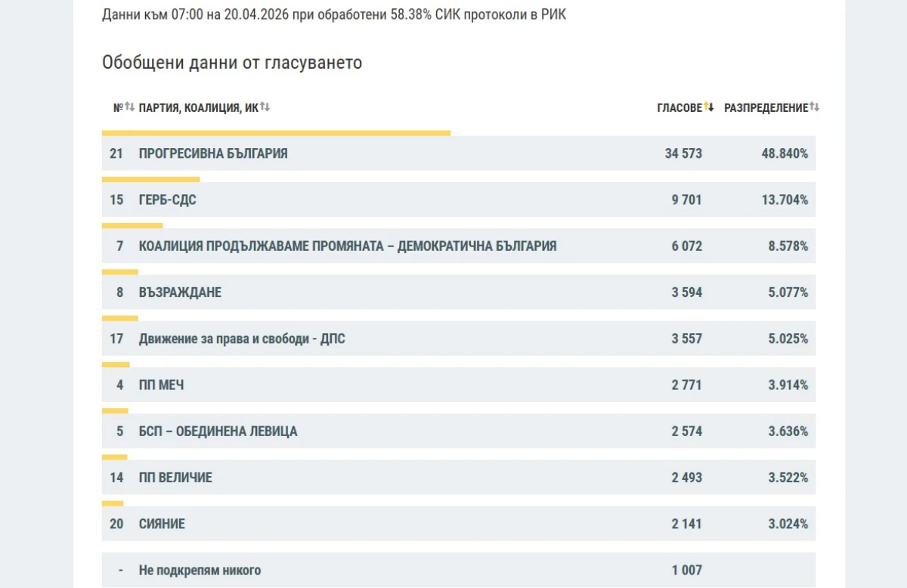Select the ВЪЗРАЖДАНЕ row
The width and height of the screenshot is (907, 588).
point(459,292)
